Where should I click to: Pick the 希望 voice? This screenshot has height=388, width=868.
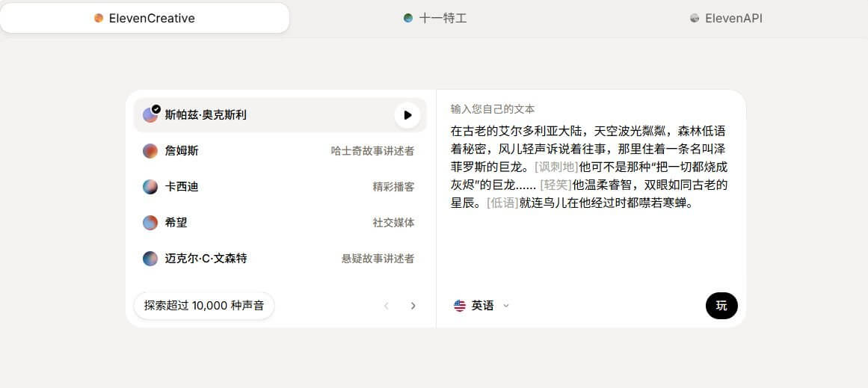tap(280, 223)
